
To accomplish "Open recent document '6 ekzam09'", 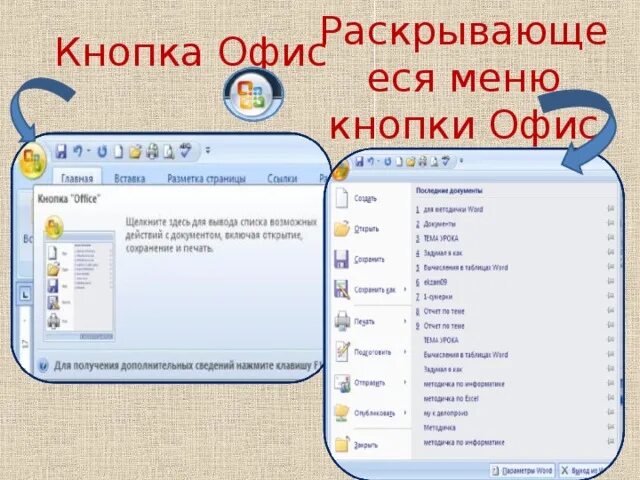I will coord(431,282).
